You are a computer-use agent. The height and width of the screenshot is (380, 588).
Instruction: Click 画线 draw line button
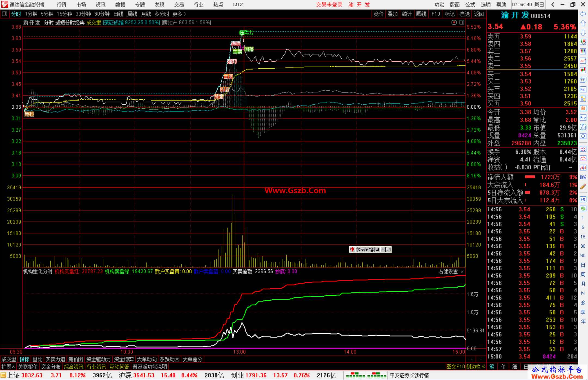pos(421,14)
